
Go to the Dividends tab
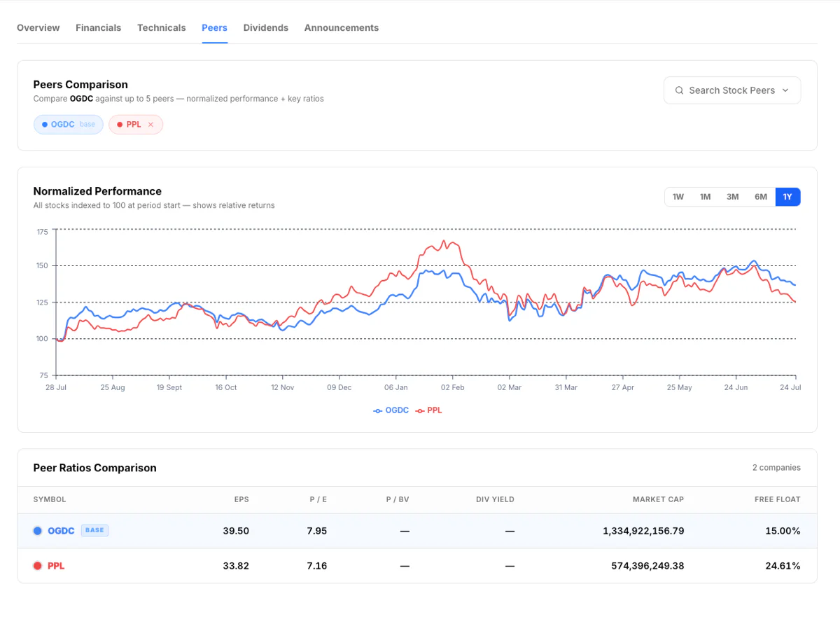click(266, 28)
